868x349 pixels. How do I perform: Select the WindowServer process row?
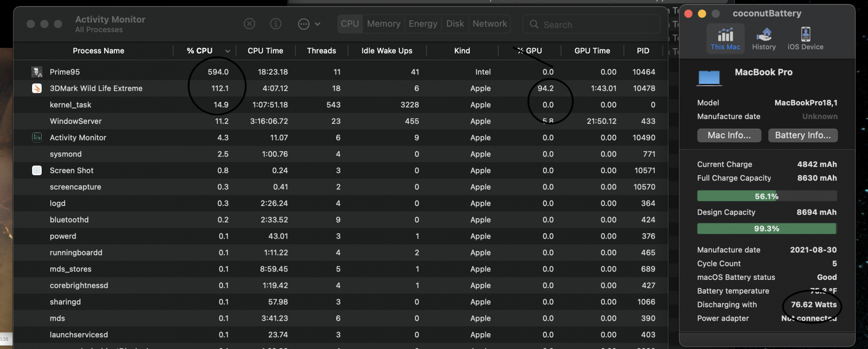pos(341,121)
